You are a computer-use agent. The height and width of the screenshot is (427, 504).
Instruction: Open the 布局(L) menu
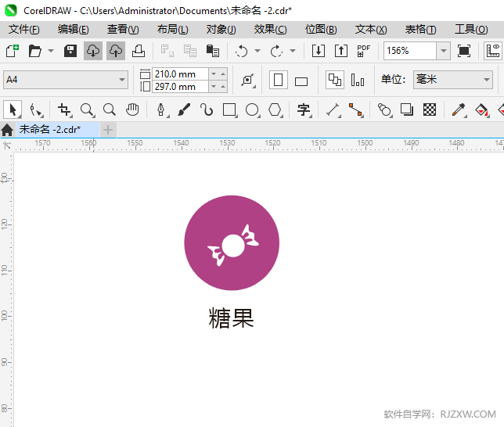click(x=172, y=30)
